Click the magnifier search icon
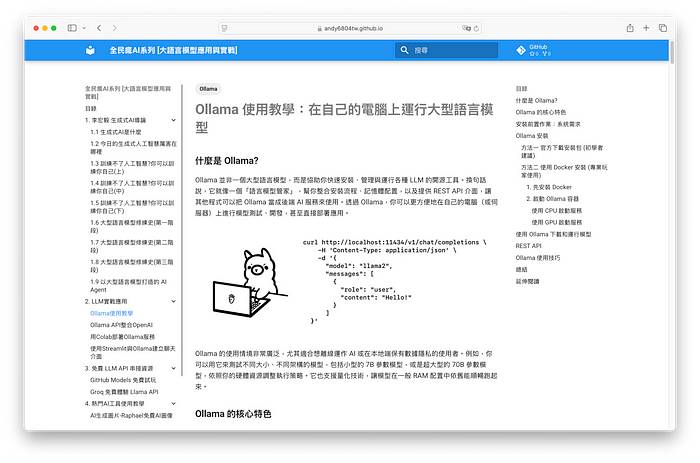Viewport: 700px width, 463px height. 404,50
